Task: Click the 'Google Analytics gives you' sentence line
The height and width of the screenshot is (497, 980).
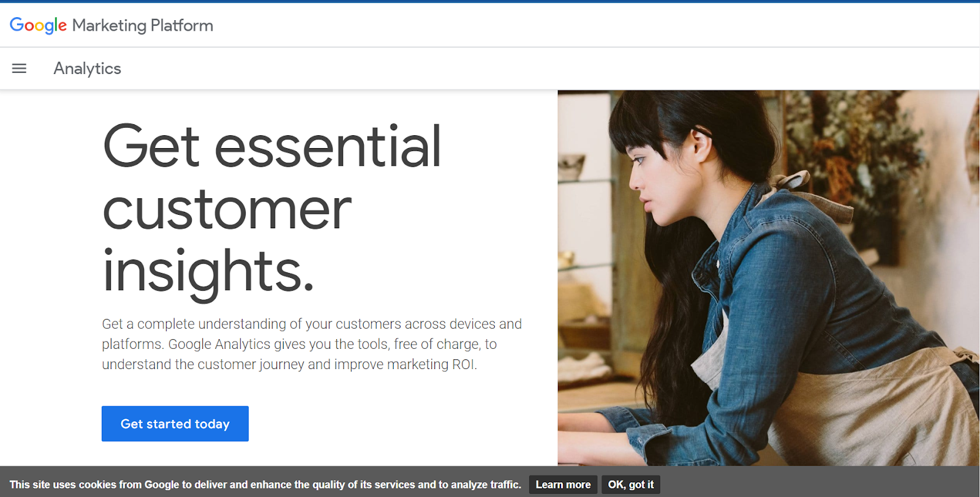Action: pyautogui.click(x=299, y=344)
